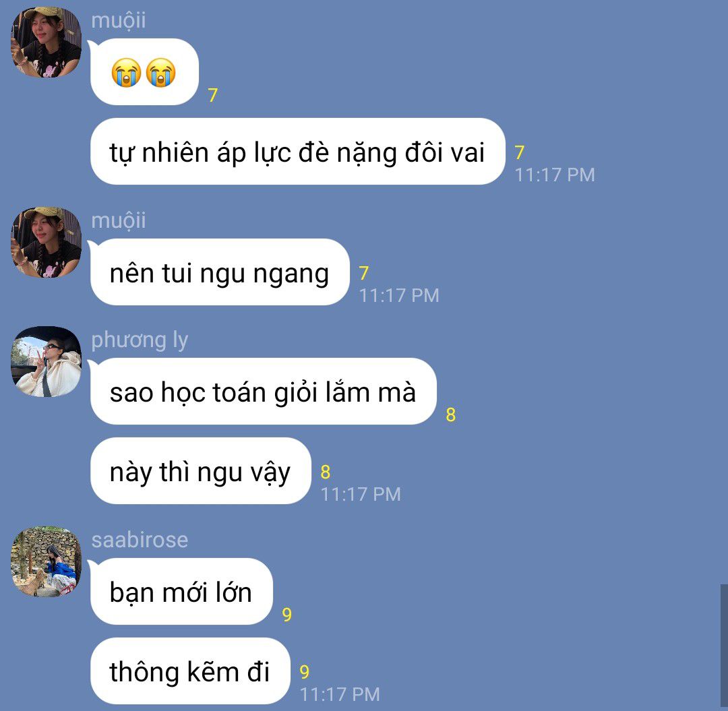Screen dimensions: 728x711
Task: Click read count 7 beside "nên tui ngu ngang"
Action: coord(364,273)
